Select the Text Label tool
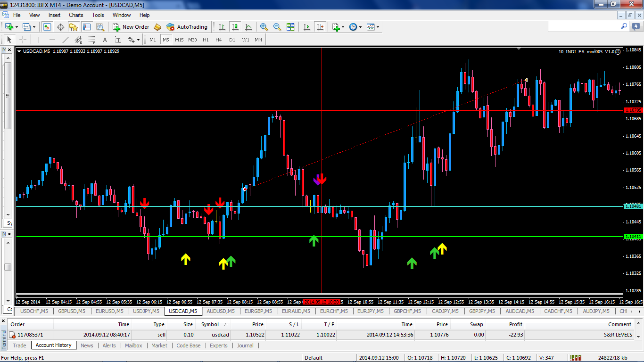This screenshot has width=644, height=362. coord(118,40)
